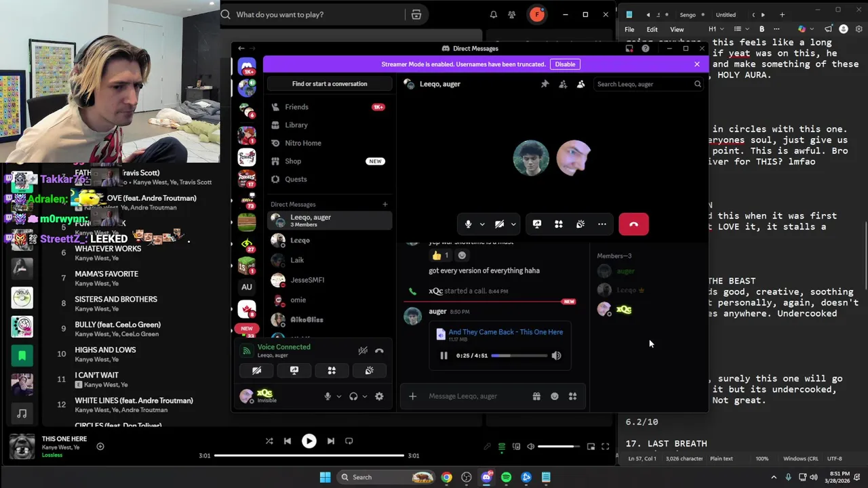Create a new DM with plus icon
The image size is (868, 488).
coord(384,204)
